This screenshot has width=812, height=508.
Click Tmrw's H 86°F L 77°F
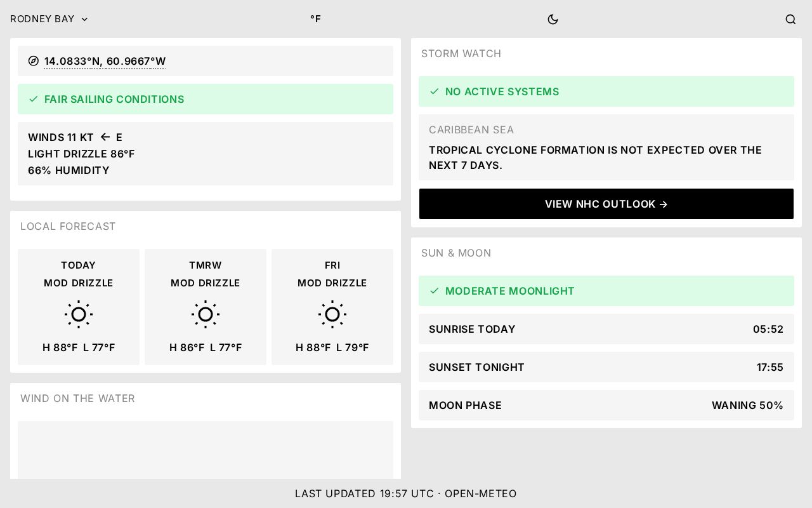(x=206, y=347)
